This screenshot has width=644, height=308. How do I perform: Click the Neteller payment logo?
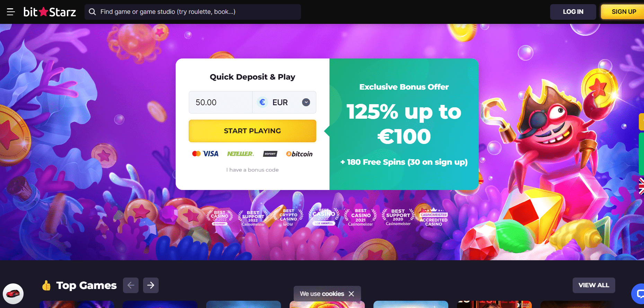coord(240,154)
